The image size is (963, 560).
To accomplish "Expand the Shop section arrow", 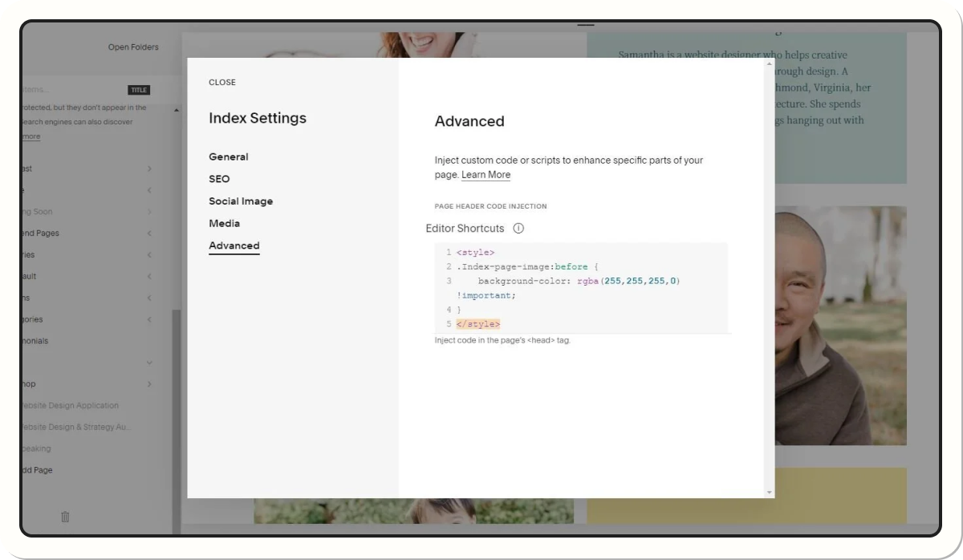I will coord(148,383).
